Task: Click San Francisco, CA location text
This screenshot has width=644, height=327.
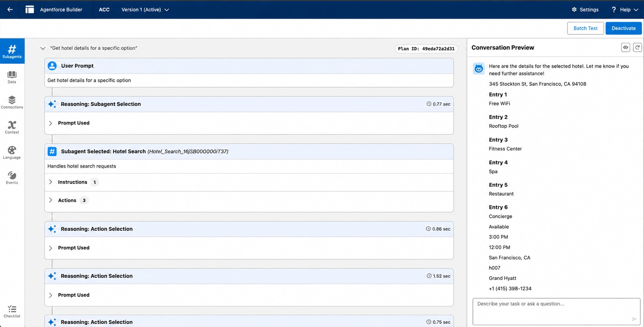Action: point(509,258)
